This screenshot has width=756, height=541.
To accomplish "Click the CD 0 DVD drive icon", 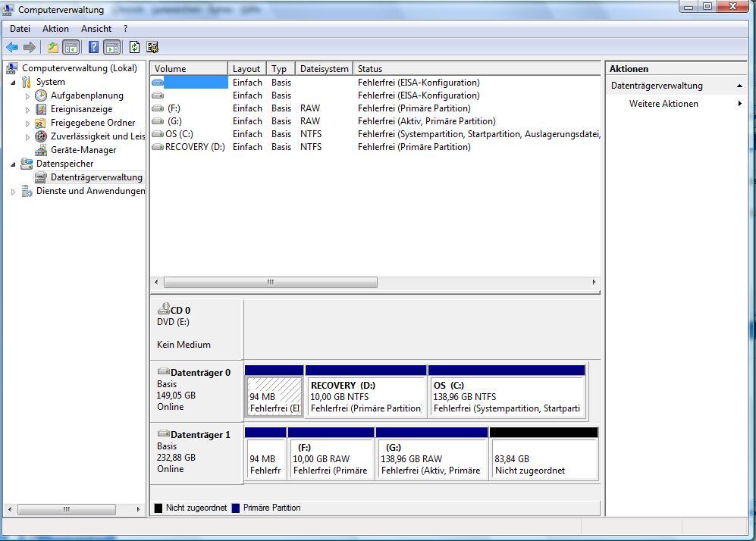I will pyautogui.click(x=163, y=309).
